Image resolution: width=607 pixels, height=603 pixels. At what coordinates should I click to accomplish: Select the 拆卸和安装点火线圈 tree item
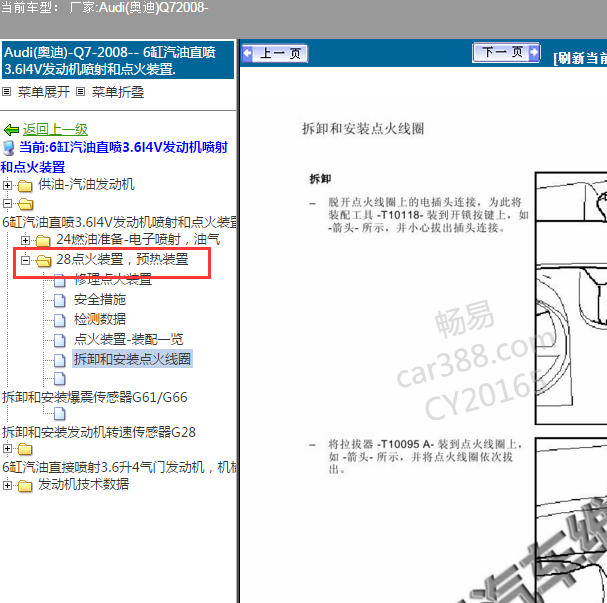coord(132,359)
